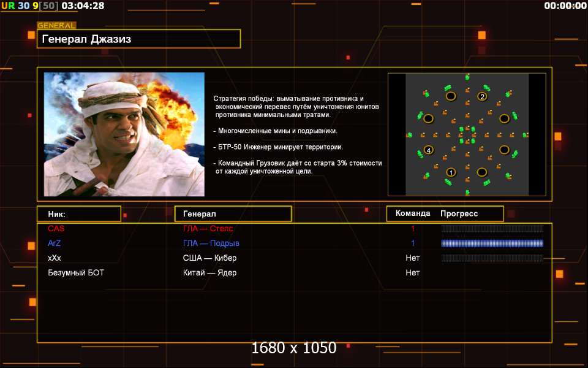The image size is (588, 368).
Task: Select player "Безумный БОТ"
Action: click(x=76, y=272)
